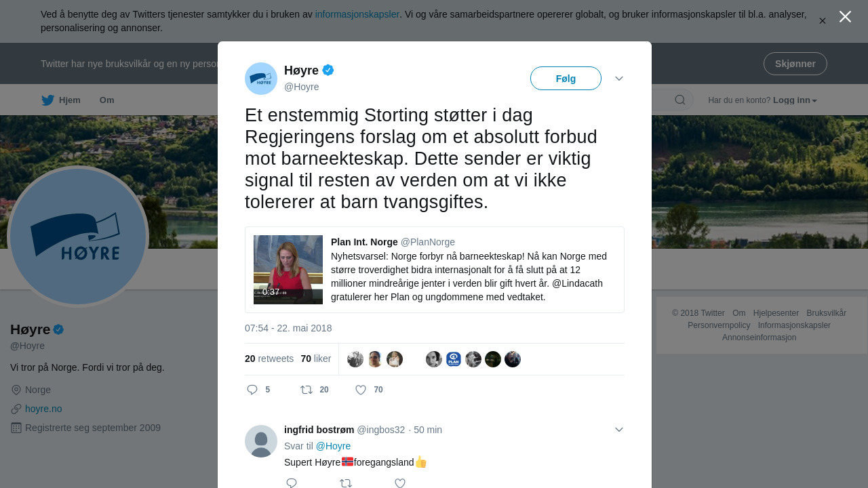Dismiss the cookie notice small x
868x488 pixels.
[822, 21]
